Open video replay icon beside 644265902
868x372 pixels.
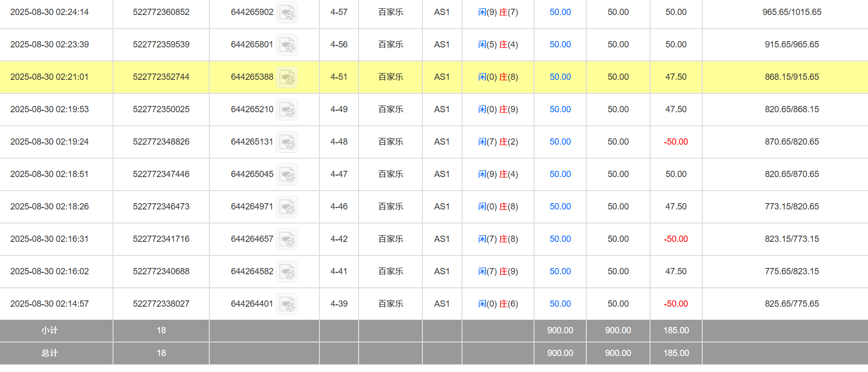pyautogui.click(x=287, y=13)
